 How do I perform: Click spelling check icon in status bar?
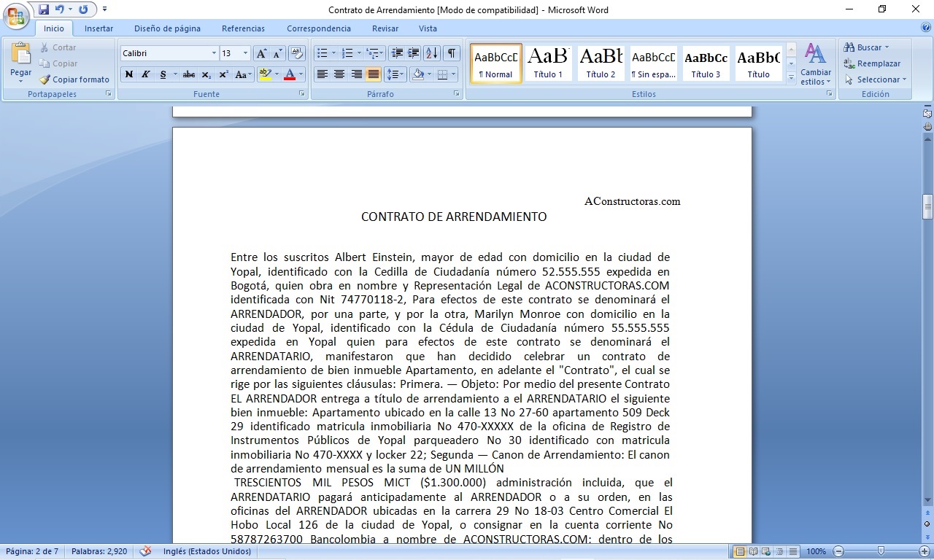[145, 551]
